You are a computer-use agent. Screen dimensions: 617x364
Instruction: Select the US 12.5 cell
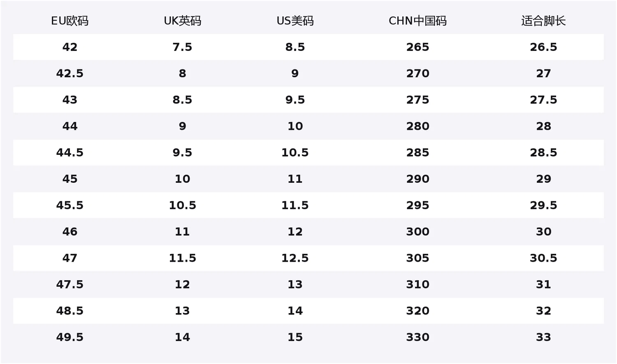(295, 258)
